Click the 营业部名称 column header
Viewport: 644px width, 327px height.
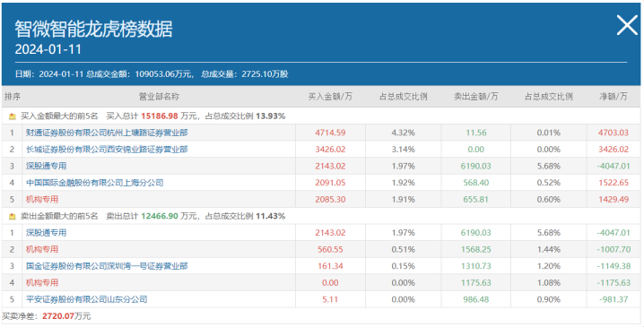(x=159, y=97)
